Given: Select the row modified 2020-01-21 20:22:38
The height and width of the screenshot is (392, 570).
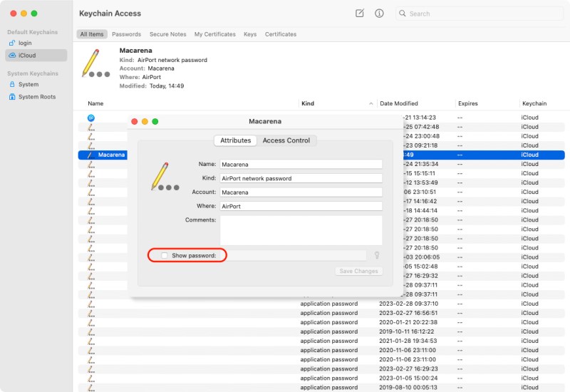Looking at the screenshot, I should (321, 322).
